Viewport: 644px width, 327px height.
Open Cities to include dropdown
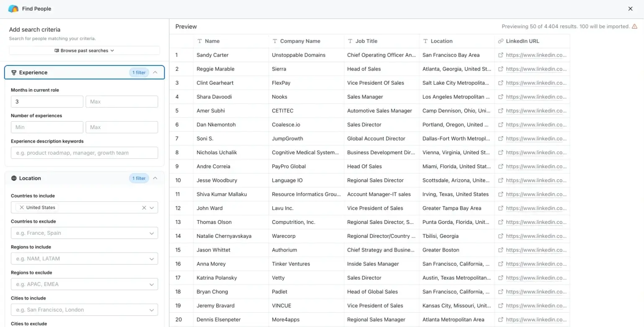coord(84,310)
